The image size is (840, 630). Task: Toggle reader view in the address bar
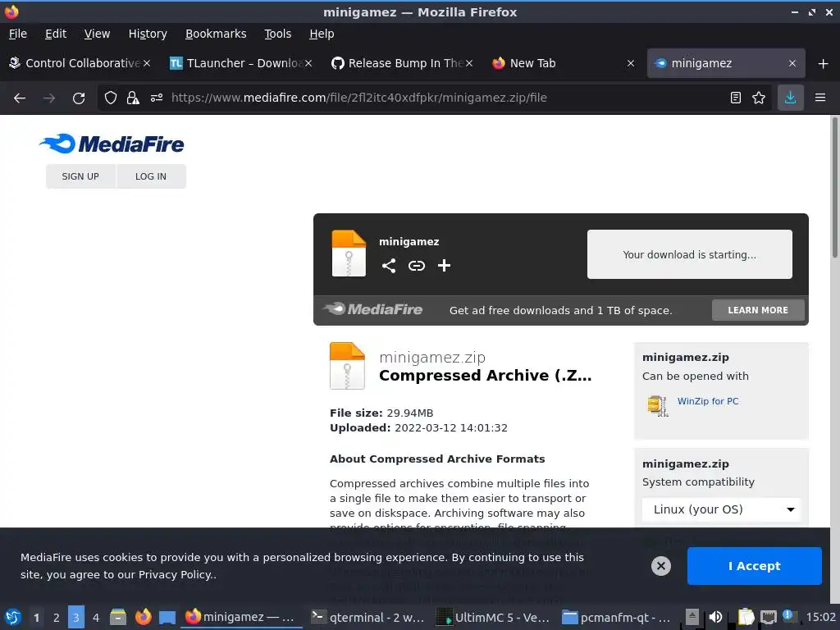(x=736, y=98)
